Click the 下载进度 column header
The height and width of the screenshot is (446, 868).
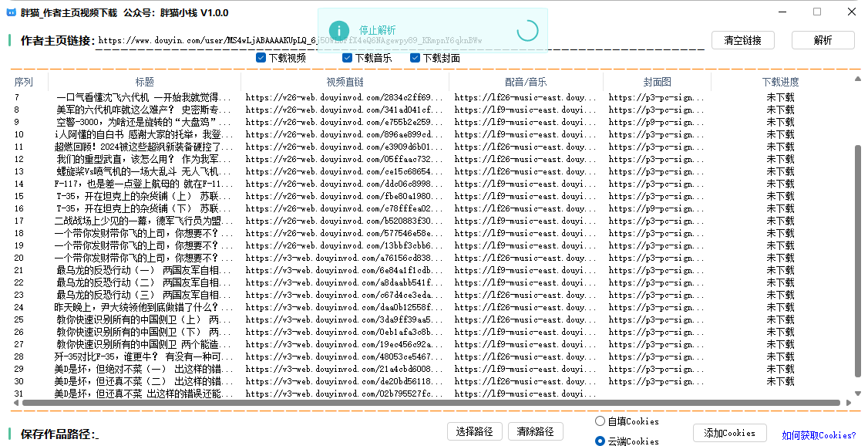point(781,82)
